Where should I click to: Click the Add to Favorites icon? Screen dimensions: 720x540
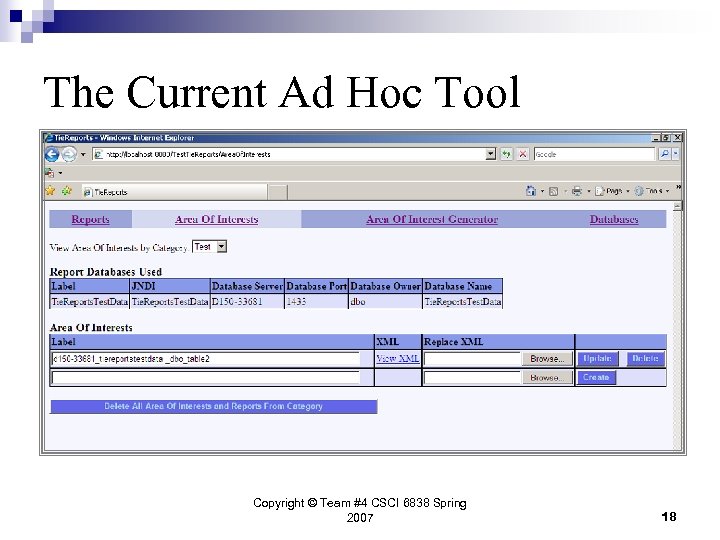tap(67, 191)
